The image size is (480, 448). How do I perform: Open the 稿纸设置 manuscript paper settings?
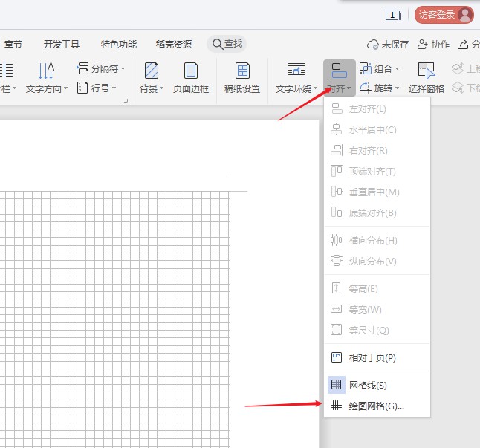[x=242, y=78]
